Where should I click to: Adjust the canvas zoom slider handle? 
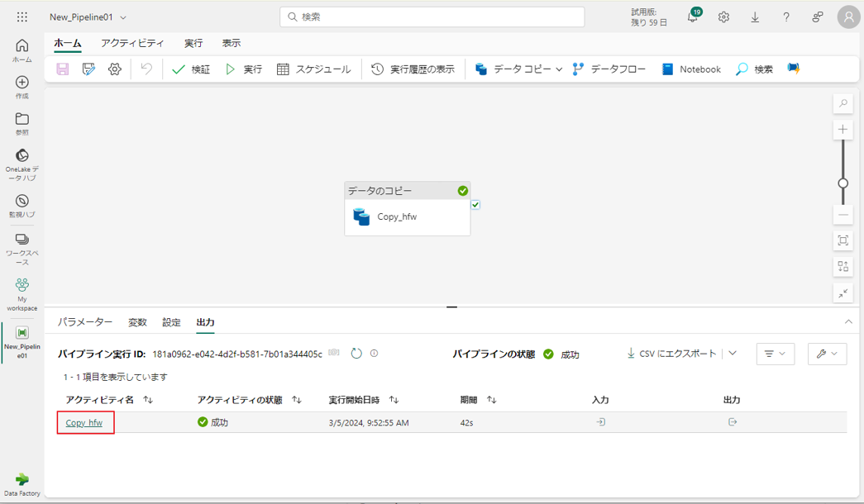(843, 183)
